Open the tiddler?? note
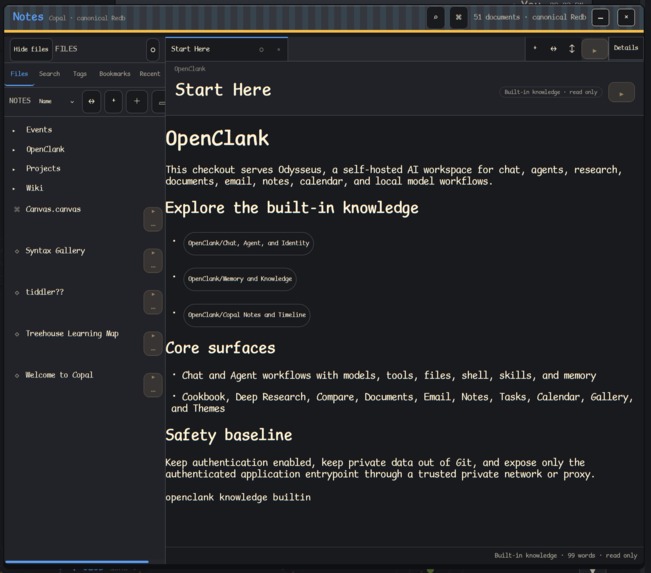Screen dimensions: 651x573 [45, 292]
